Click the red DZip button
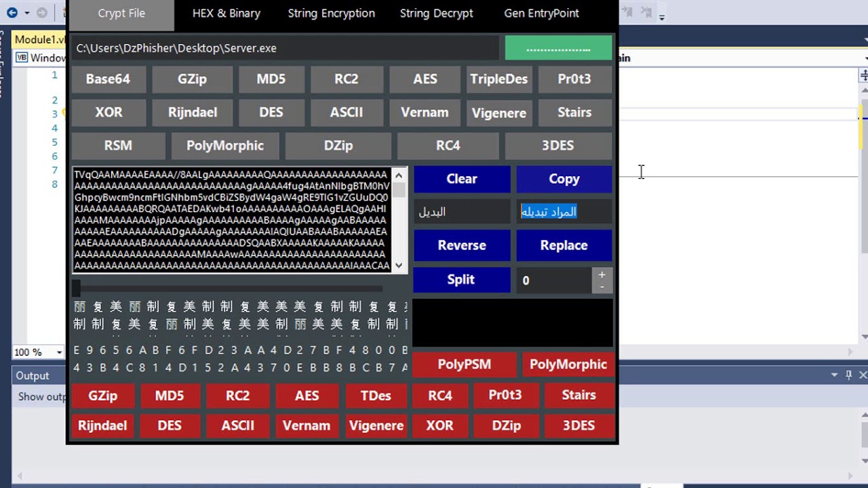 point(507,426)
